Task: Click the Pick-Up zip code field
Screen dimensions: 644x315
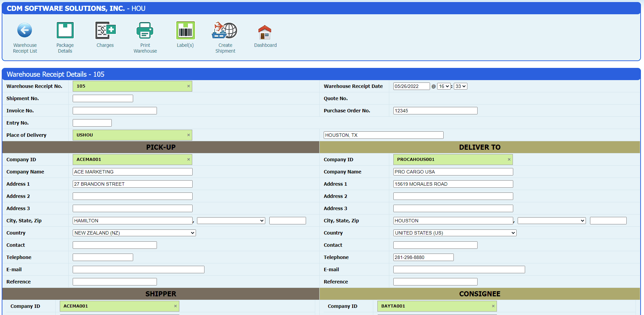Action: click(288, 221)
